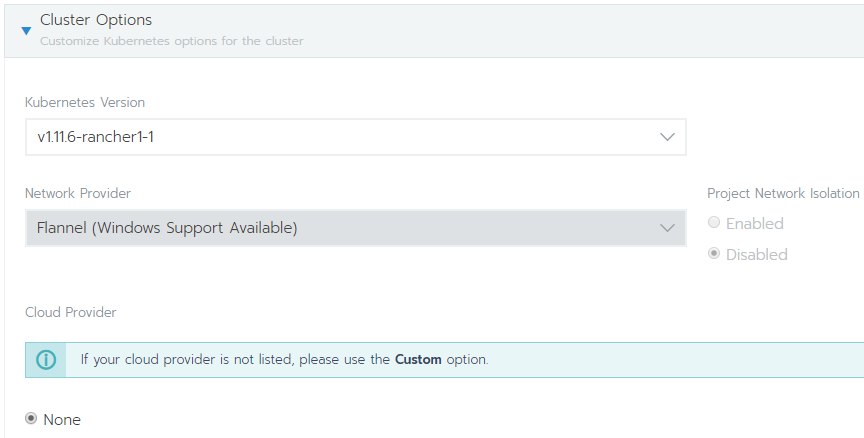Click the Kubernetes Version label

coord(85,102)
